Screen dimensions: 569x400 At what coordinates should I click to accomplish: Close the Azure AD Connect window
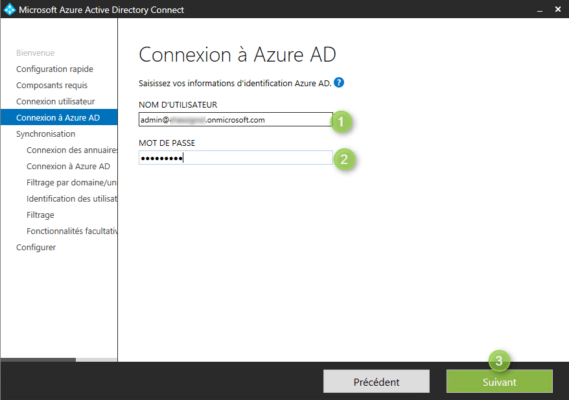tap(558, 9)
